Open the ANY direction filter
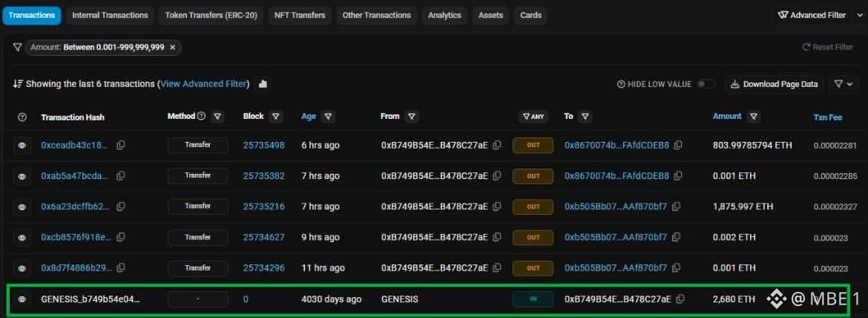The width and height of the screenshot is (868, 318). [x=533, y=117]
